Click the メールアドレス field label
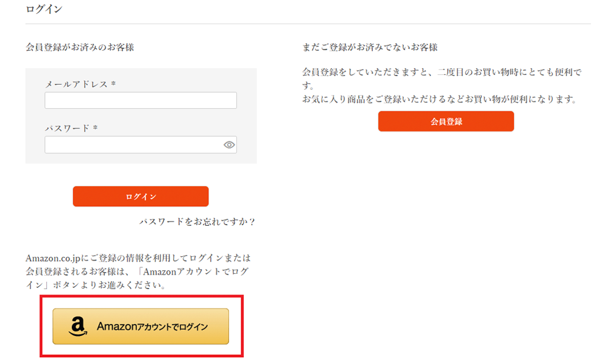Viewport: 605px width, 364px height. click(76, 85)
